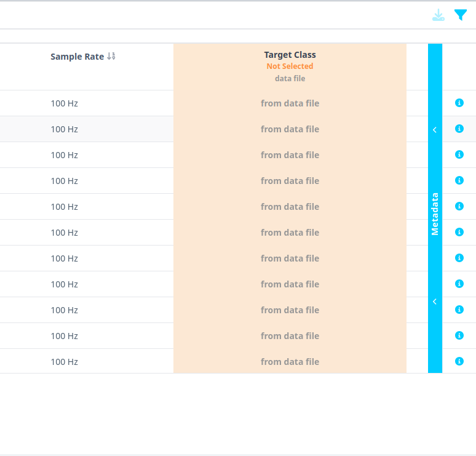Select first row "from data file" cell
Viewport: 476px width, 456px height.
tap(290, 103)
